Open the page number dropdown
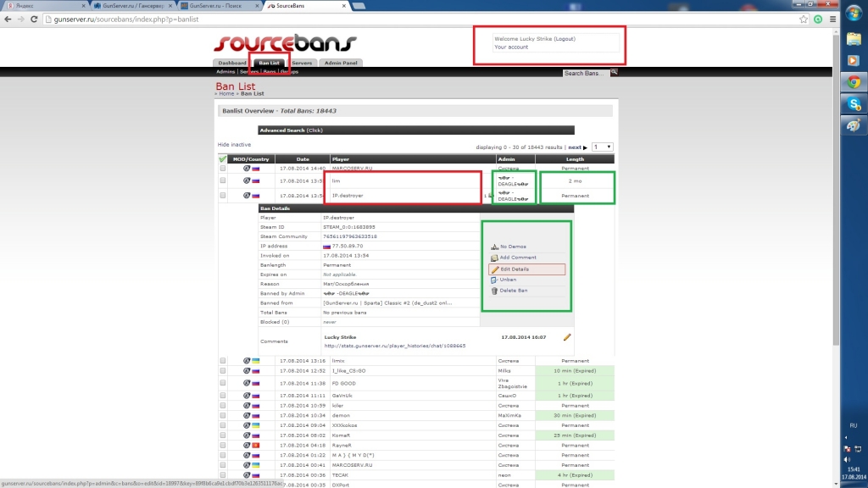This screenshot has height=488, width=868. (602, 147)
